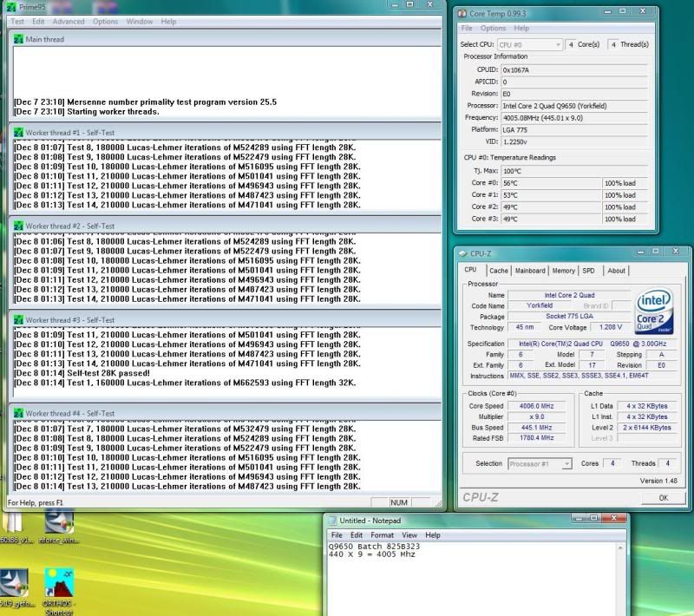694x616 pixels.
Task: Select the nforce_win desktop icon
Action: 59,527
